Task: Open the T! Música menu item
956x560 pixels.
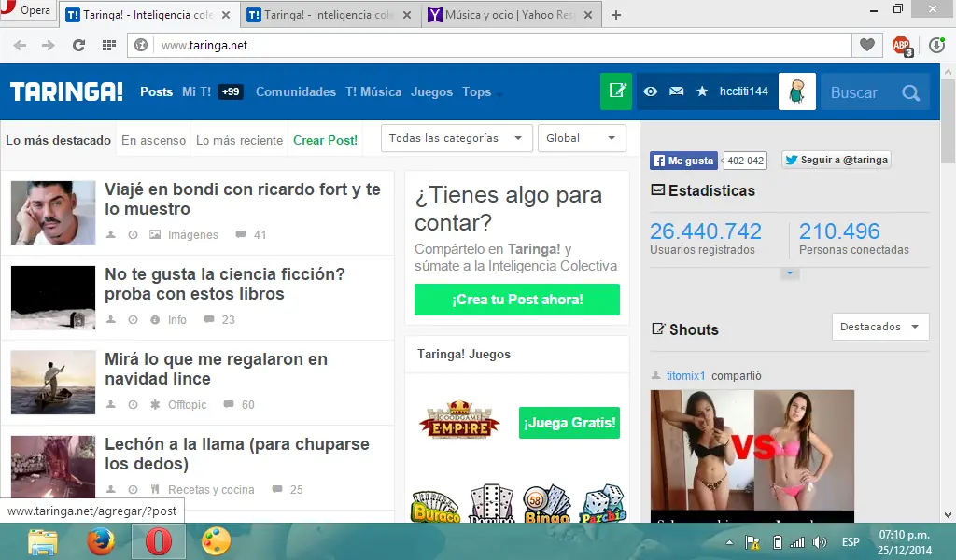Action: point(373,91)
